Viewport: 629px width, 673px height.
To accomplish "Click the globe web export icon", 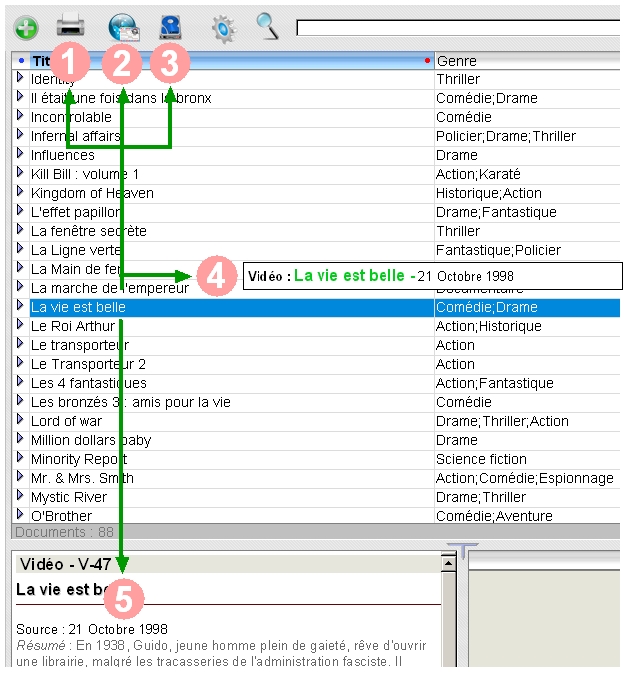I will click(124, 27).
